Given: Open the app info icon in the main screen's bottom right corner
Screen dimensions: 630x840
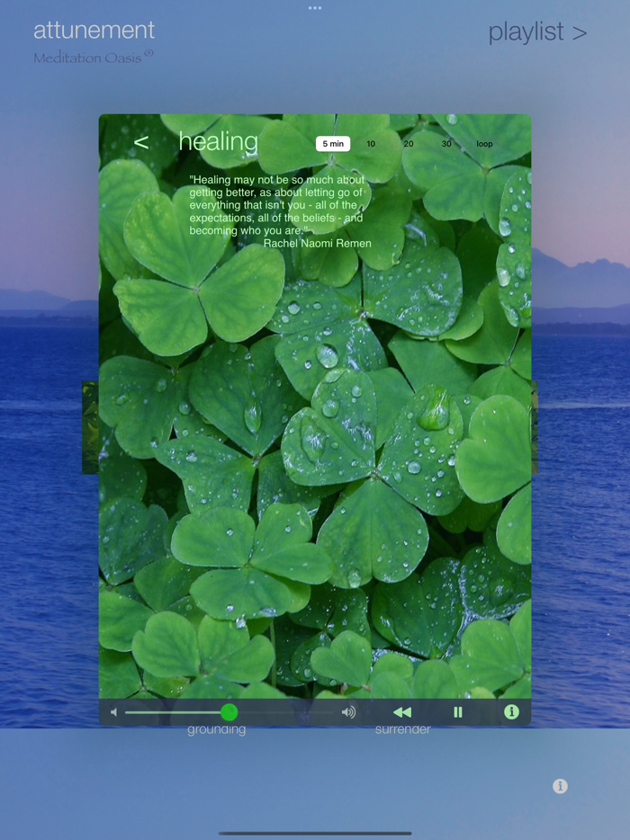Looking at the screenshot, I should click(x=560, y=786).
